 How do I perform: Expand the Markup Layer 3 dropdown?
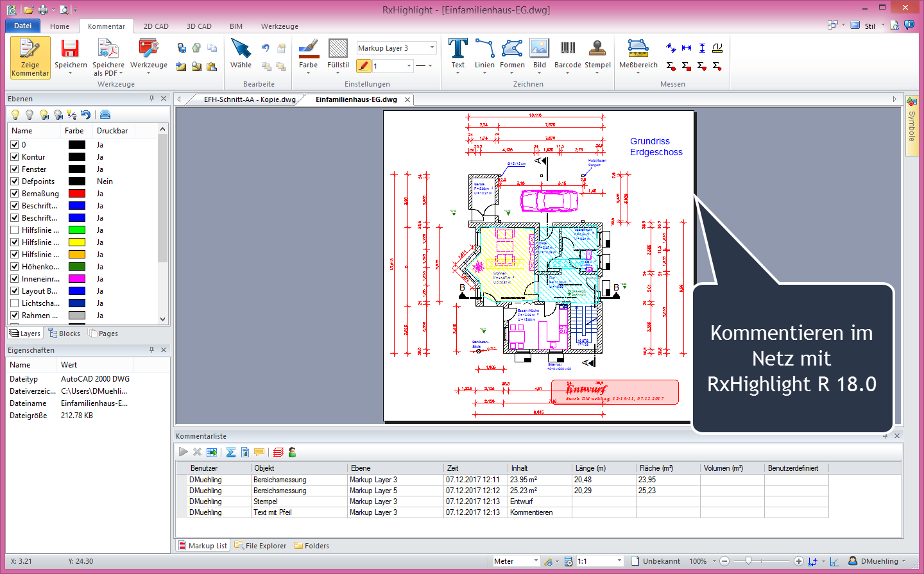[x=432, y=48]
